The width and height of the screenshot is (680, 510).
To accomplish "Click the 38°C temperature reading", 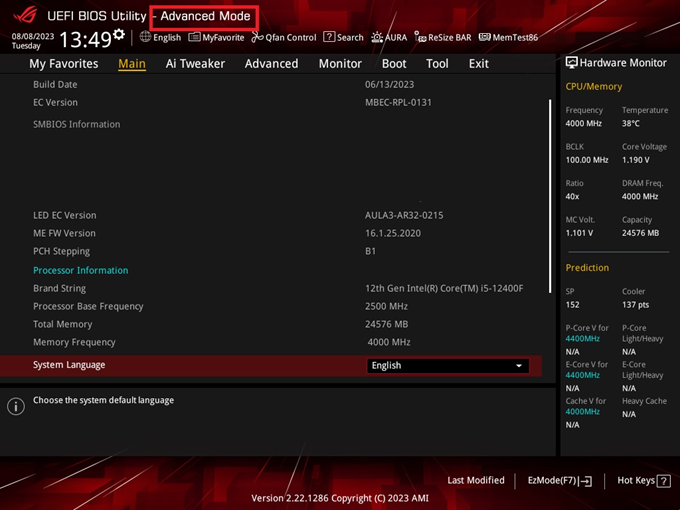I will point(631,124).
